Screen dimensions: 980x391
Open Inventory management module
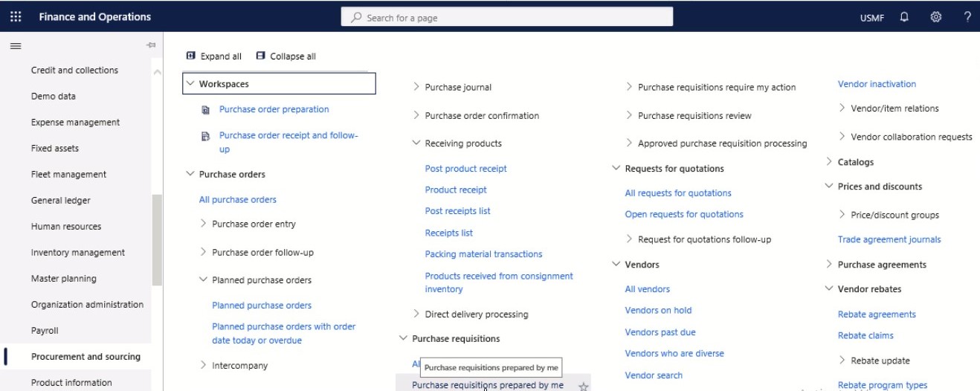click(78, 252)
